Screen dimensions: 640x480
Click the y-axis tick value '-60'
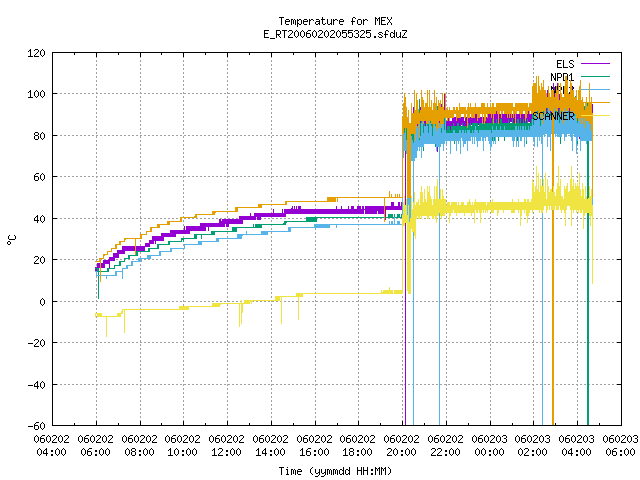point(36,426)
